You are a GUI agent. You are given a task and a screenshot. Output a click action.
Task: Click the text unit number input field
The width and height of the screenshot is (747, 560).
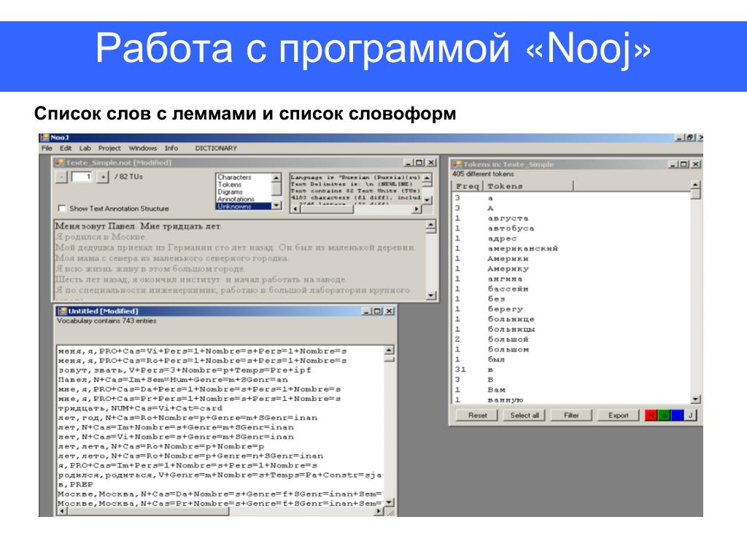coord(82,176)
